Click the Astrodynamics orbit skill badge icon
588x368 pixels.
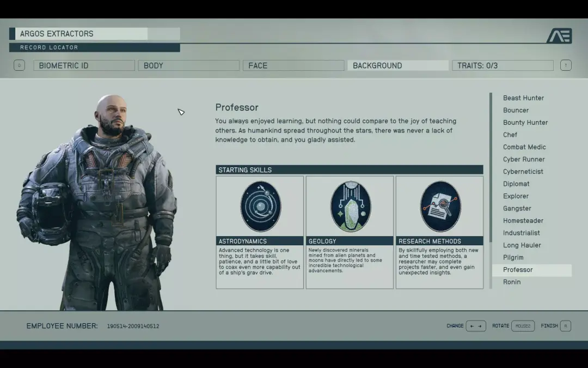coord(261,206)
